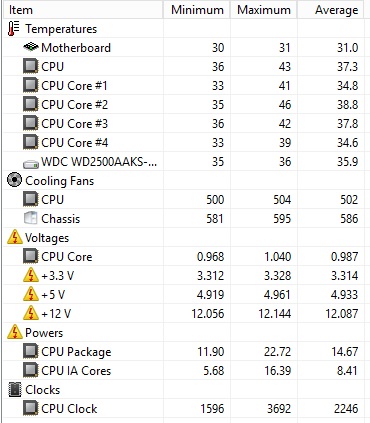Click the CPU Package chip icon
This screenshot has width=370, height=423.
[x=31, y=351]
